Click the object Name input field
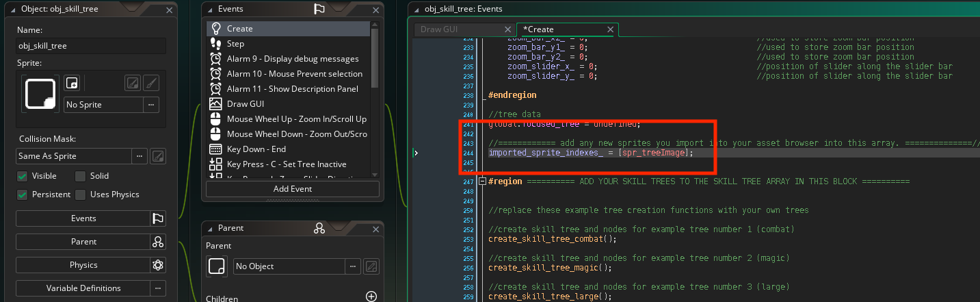The image size is (980, 302). pyautogui.click(x=91, y=46)
